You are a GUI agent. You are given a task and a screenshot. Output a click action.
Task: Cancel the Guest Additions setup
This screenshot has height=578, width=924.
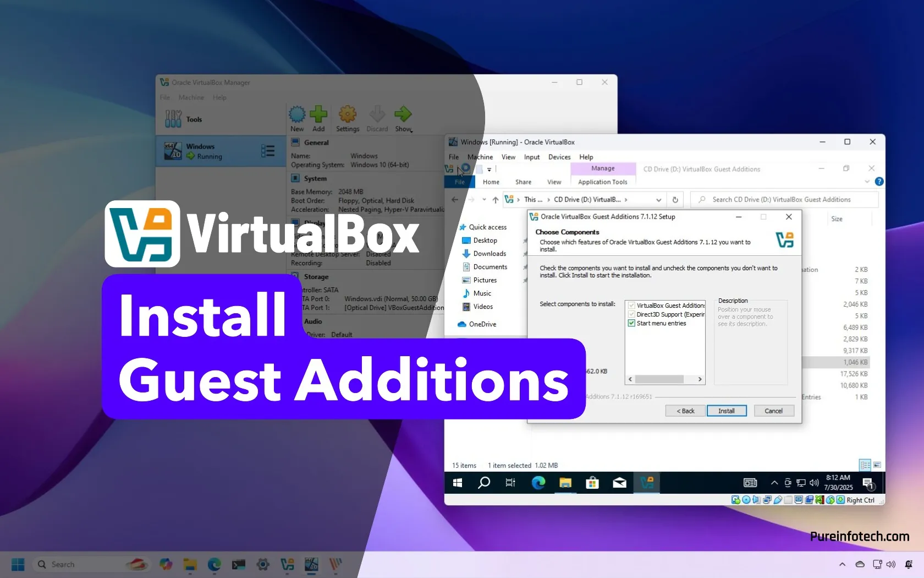773,411
